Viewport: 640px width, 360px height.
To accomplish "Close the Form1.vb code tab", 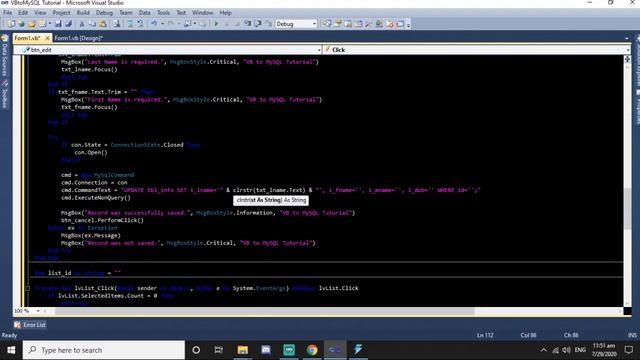I will pos(47,38).
